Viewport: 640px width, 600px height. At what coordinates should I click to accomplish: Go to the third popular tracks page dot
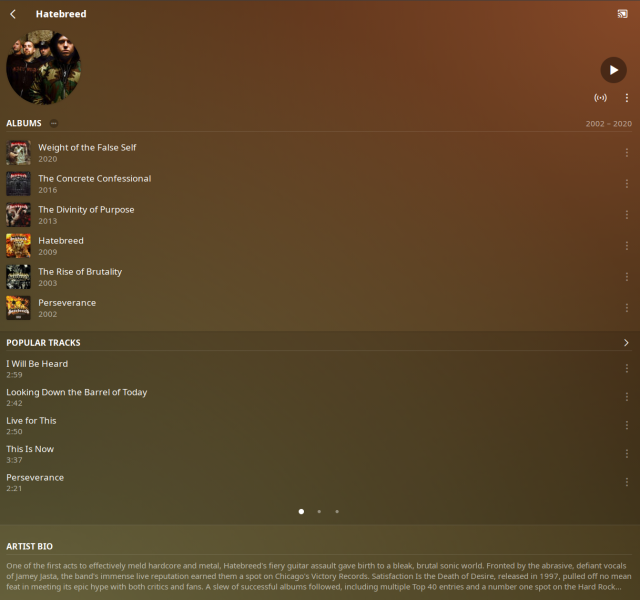click(x=337, y=511)
